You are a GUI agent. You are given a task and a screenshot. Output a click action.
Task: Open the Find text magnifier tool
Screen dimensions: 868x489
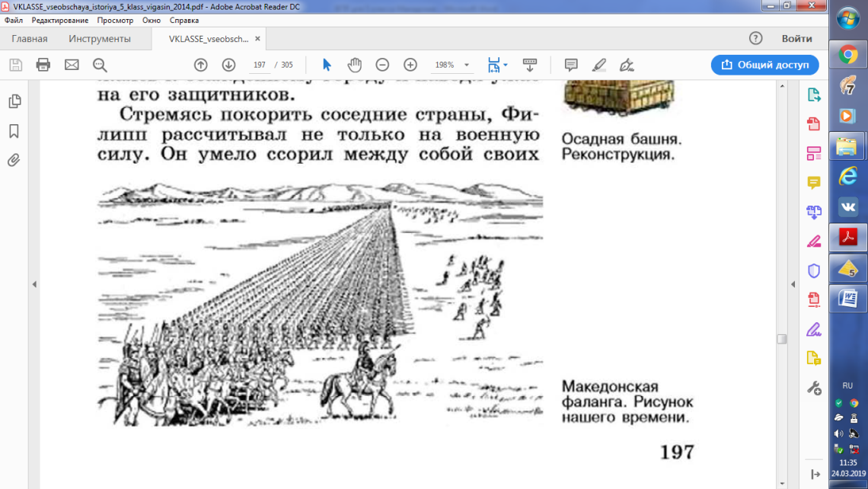click(x=100, y=65)
